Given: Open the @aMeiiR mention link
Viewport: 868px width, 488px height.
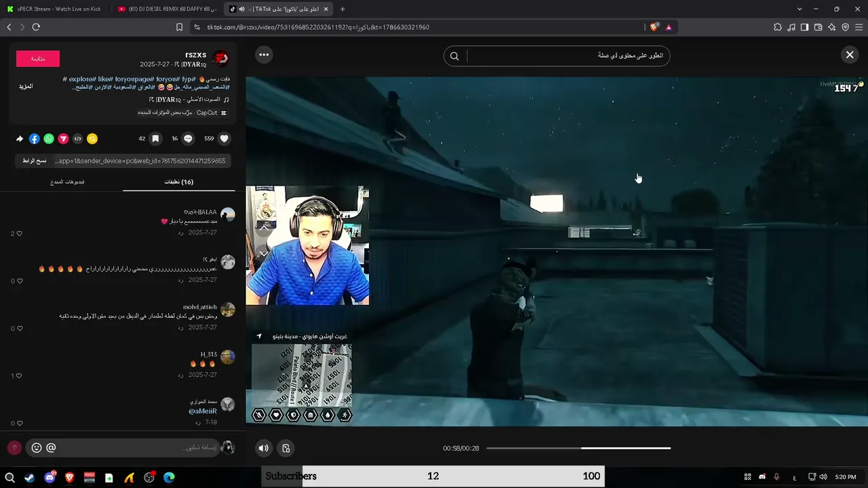Looking at the screenshot, I should click(x=203, y=411).
